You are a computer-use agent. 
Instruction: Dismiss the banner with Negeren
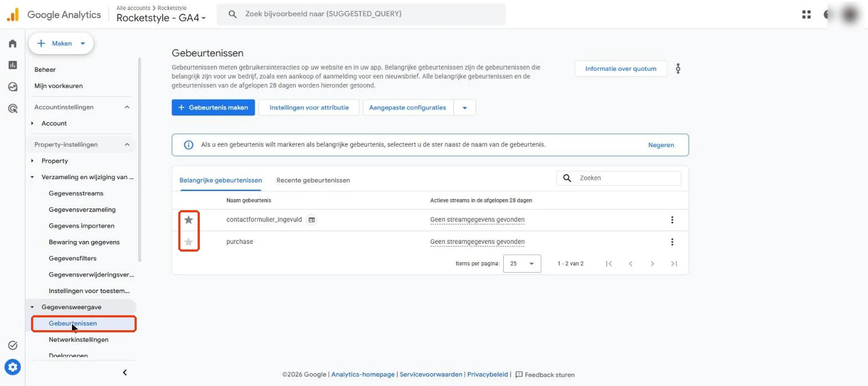pos(661,145)
